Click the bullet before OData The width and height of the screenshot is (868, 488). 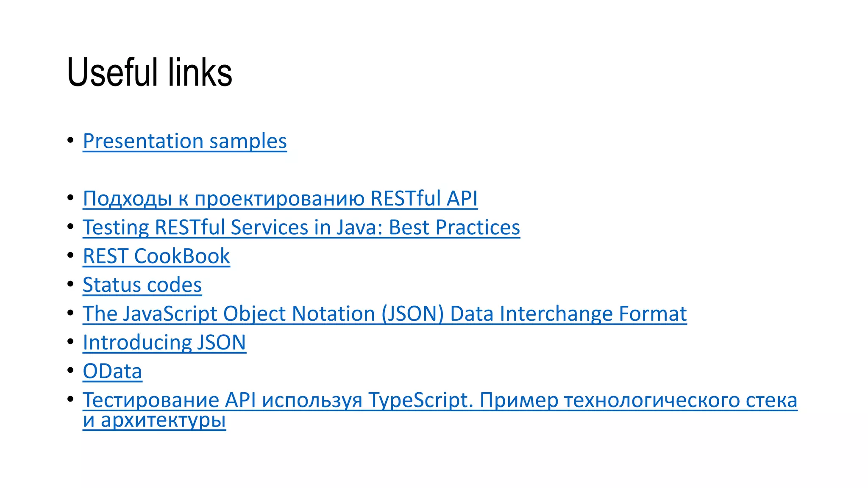[x=70, y=371]
